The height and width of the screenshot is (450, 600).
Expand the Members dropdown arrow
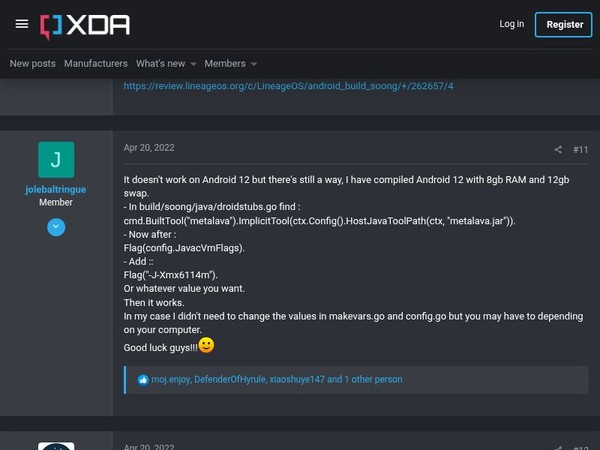(x=253, y=64)
